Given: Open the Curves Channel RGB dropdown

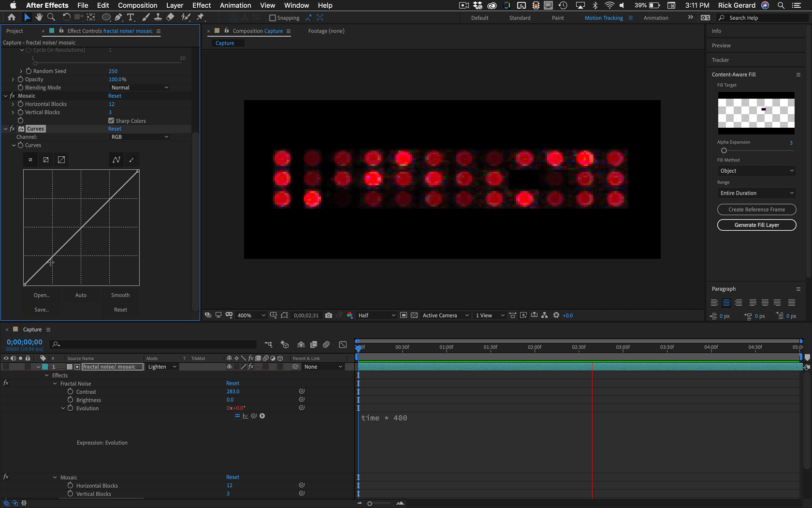Looking at the screenshot, I should (140, 137).
